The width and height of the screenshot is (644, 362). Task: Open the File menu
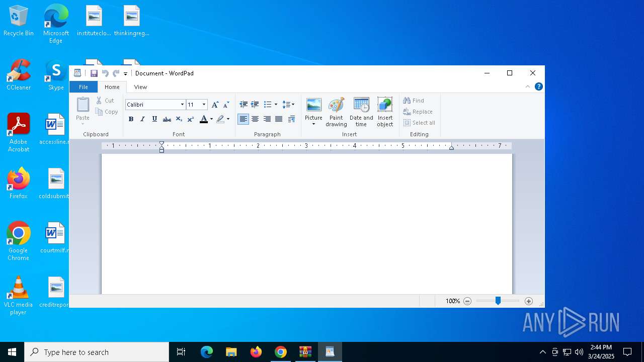point(84,87)
